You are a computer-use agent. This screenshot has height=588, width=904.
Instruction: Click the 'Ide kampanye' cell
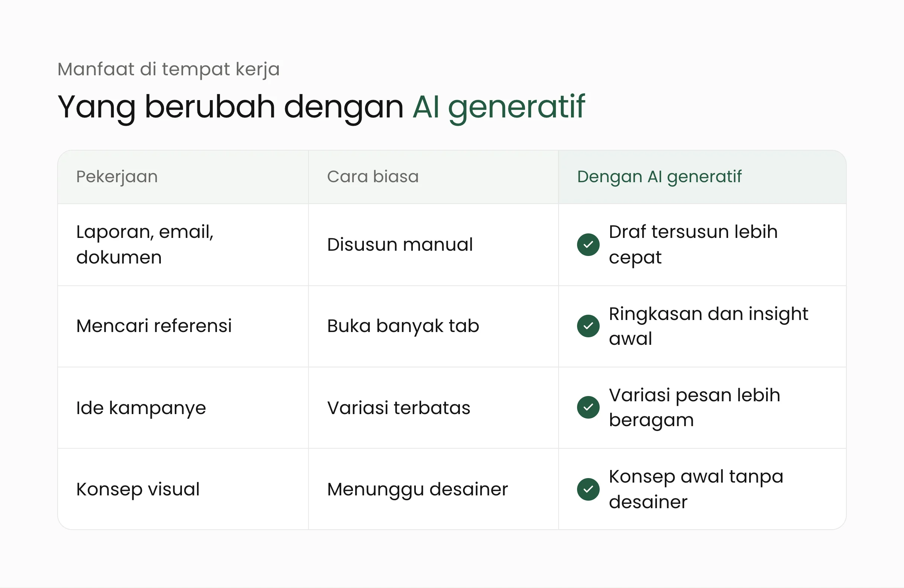(183, 408)
